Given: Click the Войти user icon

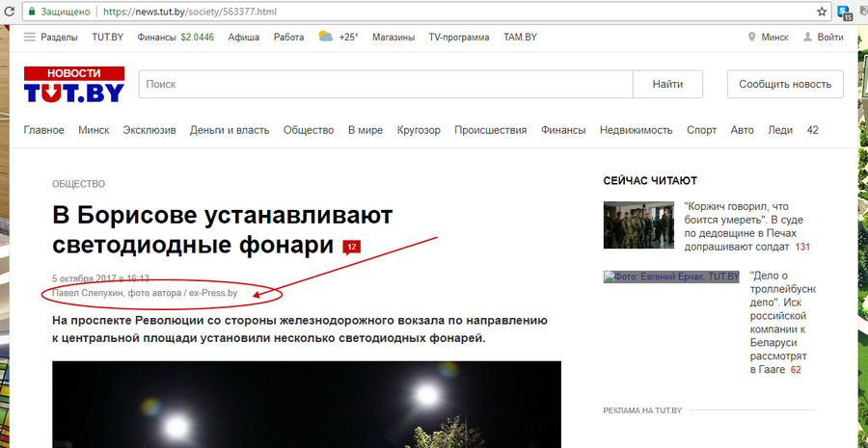Looking at the screenshot, I should 806,37.
